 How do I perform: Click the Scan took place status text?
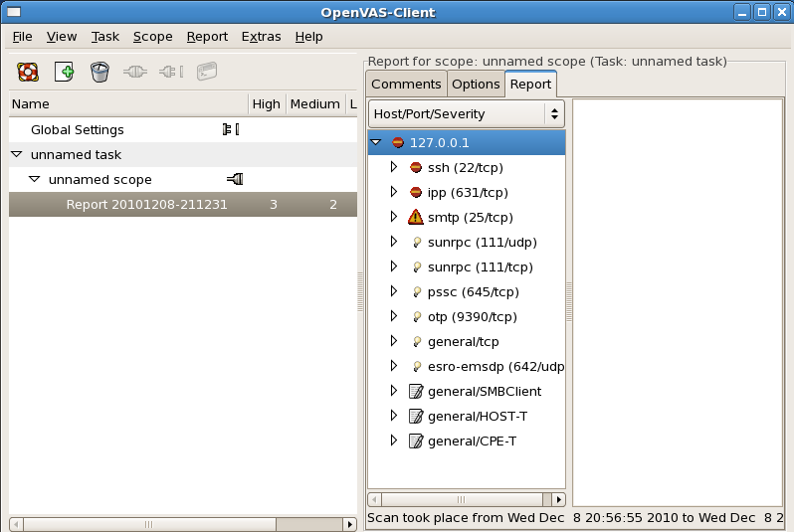[575, 518]
